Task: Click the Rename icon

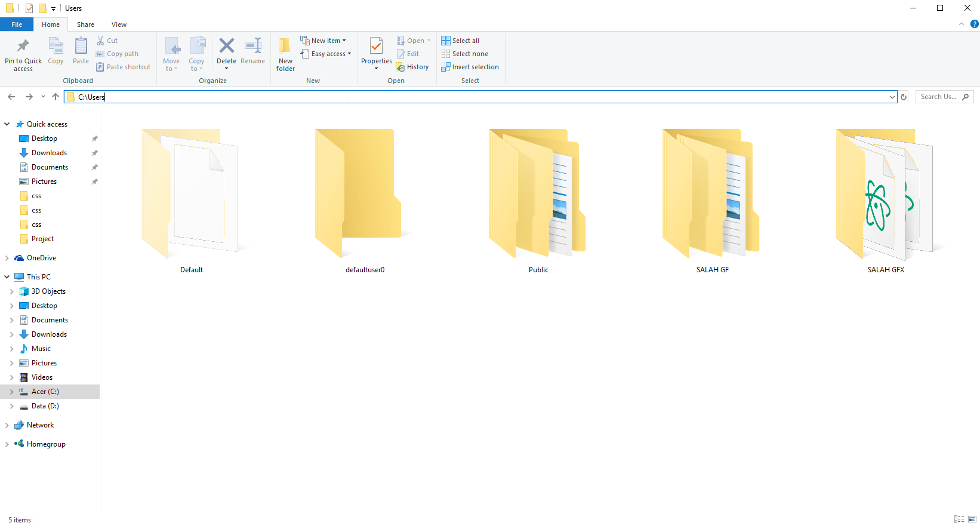Action: 253,45
